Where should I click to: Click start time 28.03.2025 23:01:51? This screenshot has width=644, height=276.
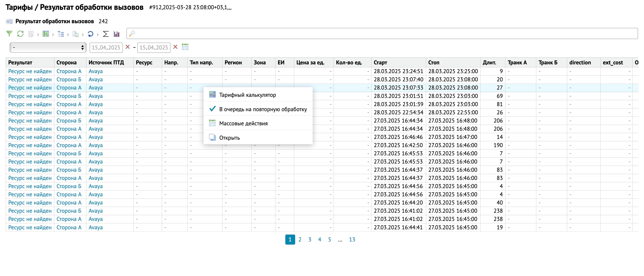[398, 96]
